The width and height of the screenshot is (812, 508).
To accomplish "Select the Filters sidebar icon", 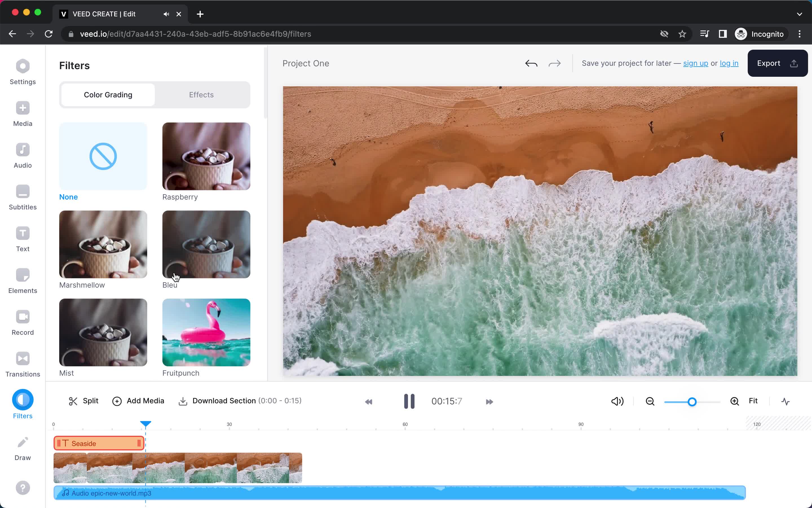I will click(x=23, y=399).
